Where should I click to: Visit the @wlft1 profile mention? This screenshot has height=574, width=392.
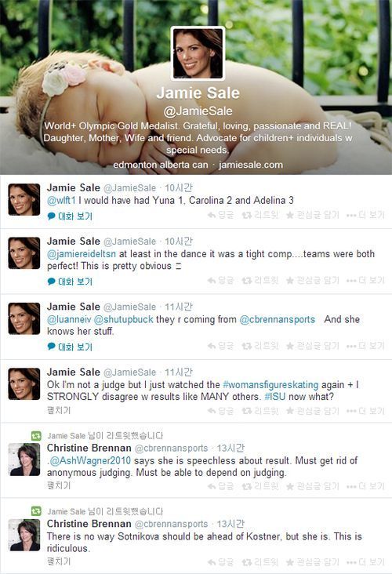coord(61,200)
